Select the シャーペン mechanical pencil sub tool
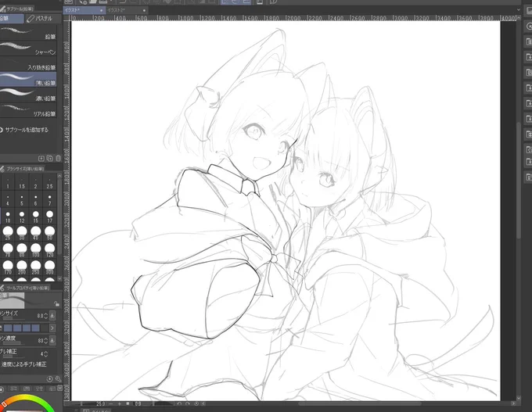Viewport: 532px width, 412px height. click(28, 48)
